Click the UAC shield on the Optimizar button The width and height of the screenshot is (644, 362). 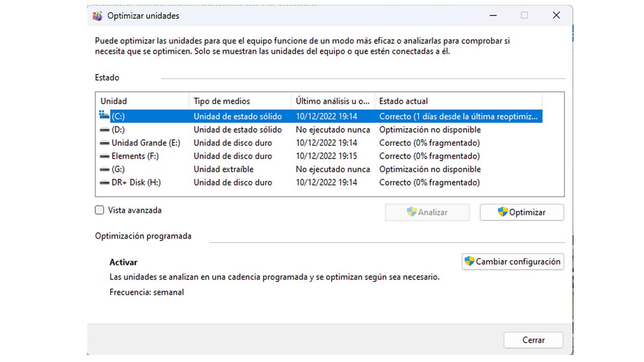point(502,212)
